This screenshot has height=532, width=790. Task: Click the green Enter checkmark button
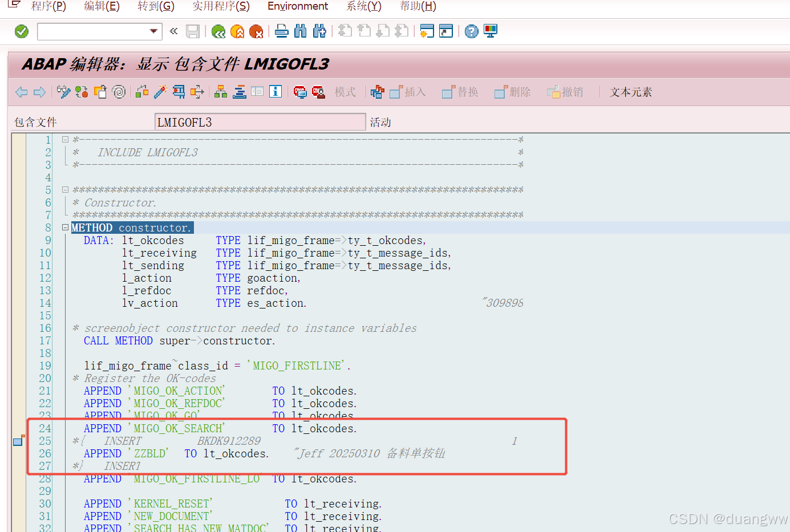click(21, 31)
